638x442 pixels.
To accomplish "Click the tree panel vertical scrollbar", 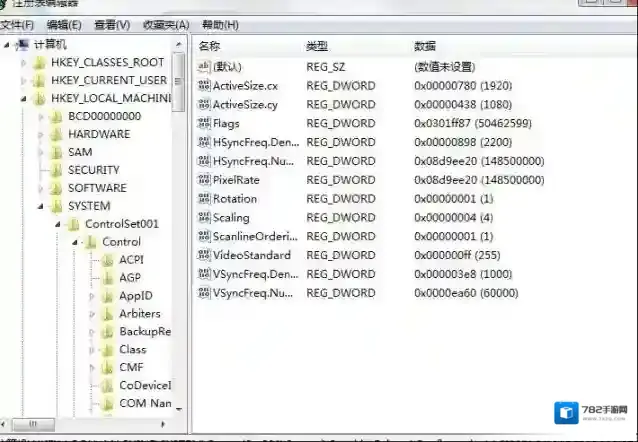I will 179,250.
